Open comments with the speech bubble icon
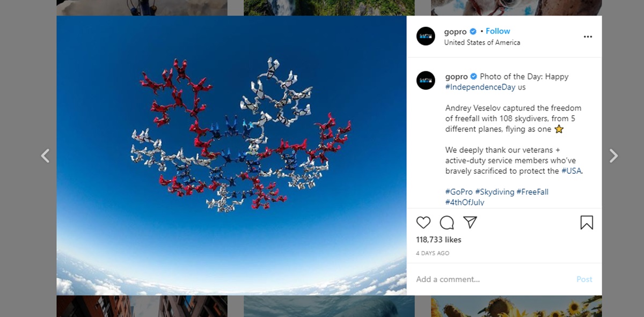The width and height of the screenshot is (644, 317). click(x=447, y=223)
